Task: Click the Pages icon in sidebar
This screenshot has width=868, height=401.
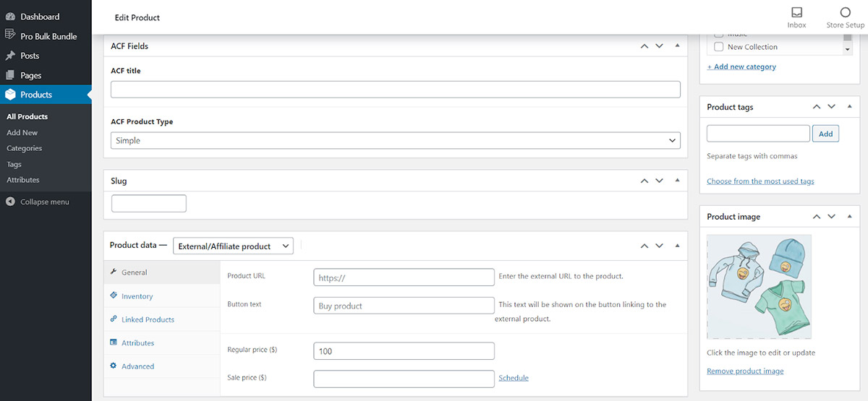Action: click(10, 75)
